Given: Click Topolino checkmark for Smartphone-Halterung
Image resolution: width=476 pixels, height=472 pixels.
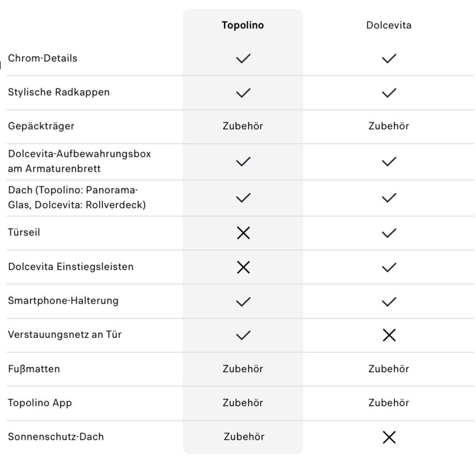Looking at the screenshot, I should [x=243, y=302].
